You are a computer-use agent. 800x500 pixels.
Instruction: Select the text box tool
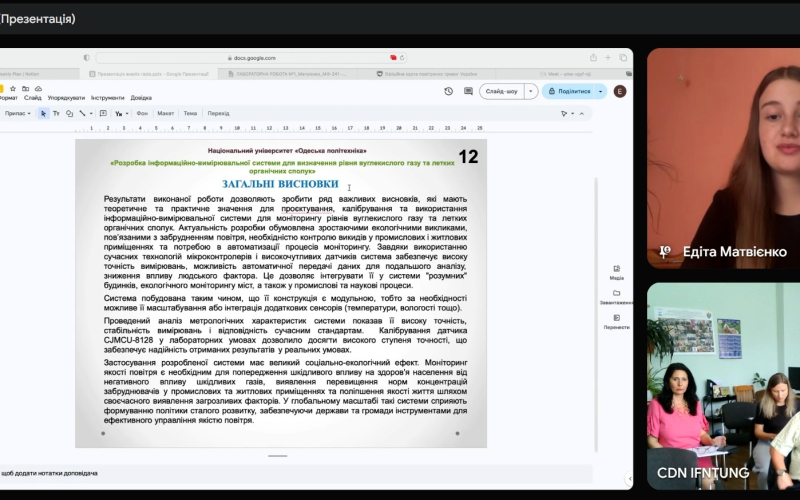tap(56, 113)
